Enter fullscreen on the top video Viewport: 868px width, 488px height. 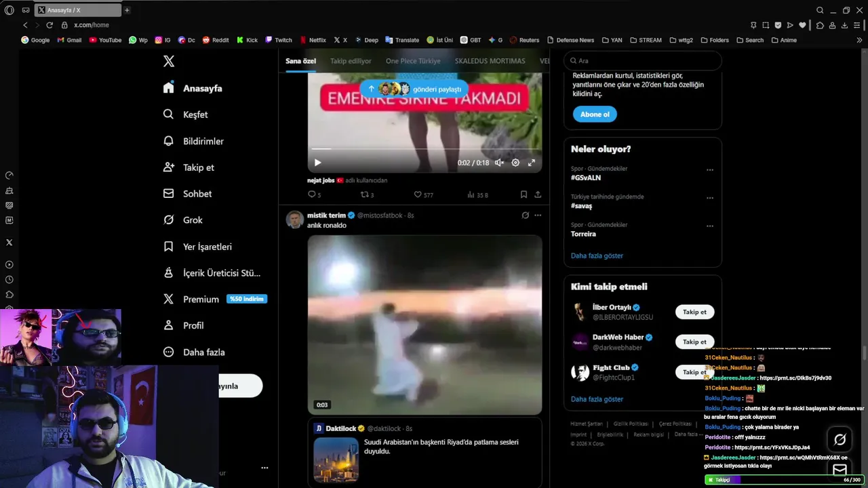click(532, 163)
